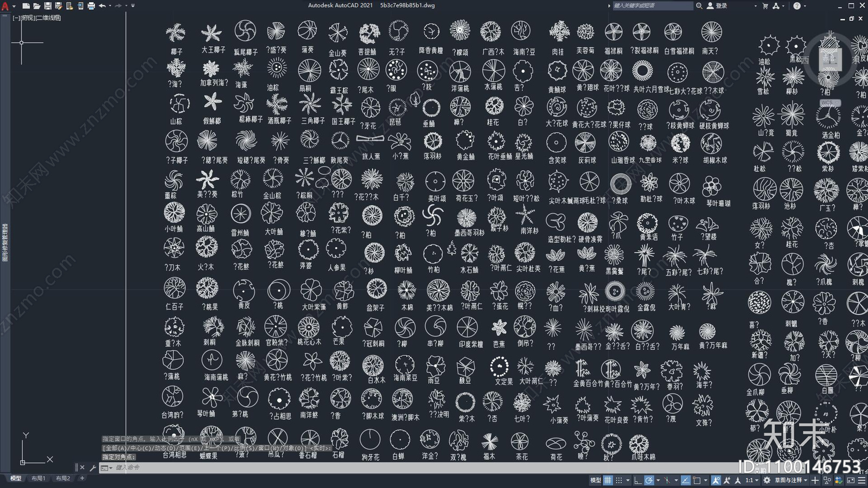868x488 pixels.
Task: Click into the keyword search field
Action: pyautogui.click(x=653, y=5)
